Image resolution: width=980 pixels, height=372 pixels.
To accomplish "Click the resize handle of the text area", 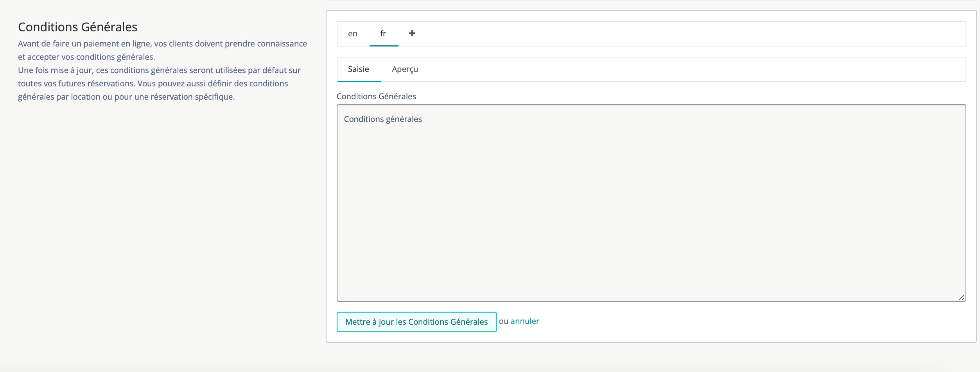I will 962,298.
